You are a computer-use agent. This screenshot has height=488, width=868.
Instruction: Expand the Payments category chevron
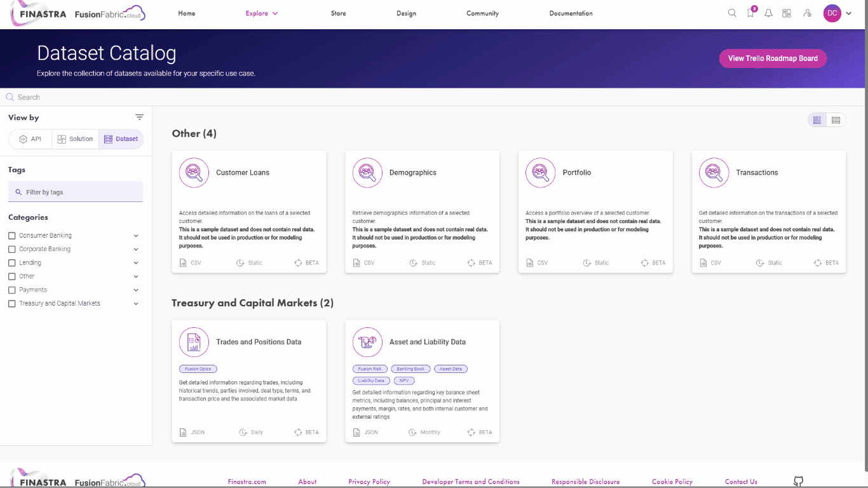[x=136, y=290]
